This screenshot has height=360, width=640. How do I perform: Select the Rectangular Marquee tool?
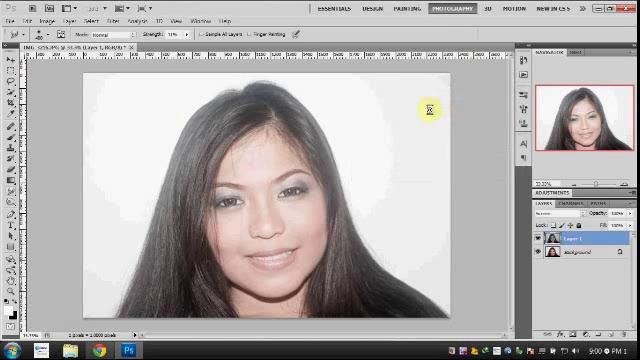[x=11, y=70]
